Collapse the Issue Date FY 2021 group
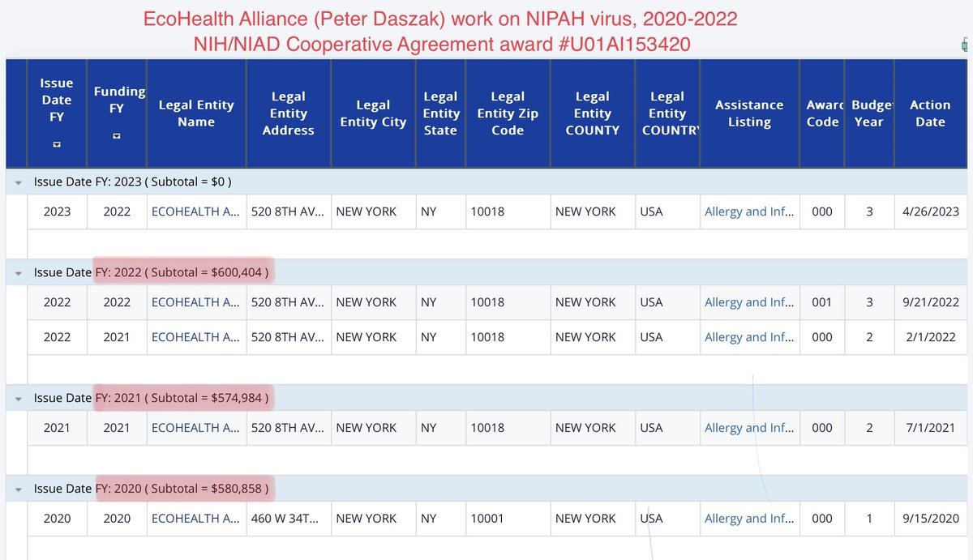973x560 pixels. 18,399
